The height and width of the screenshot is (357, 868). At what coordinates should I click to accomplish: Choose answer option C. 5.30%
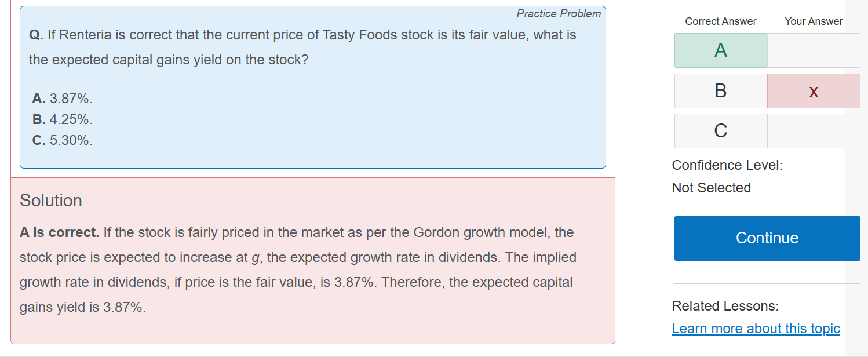(63, 140)
